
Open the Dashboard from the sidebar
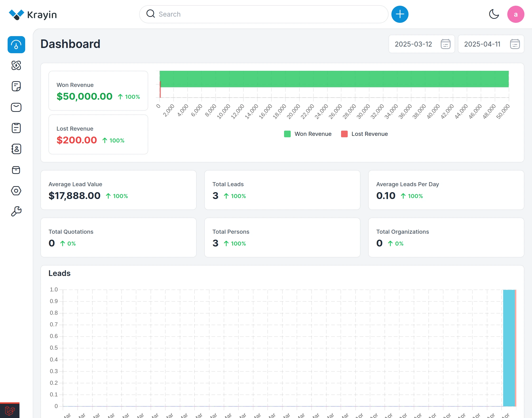[16, 45]
